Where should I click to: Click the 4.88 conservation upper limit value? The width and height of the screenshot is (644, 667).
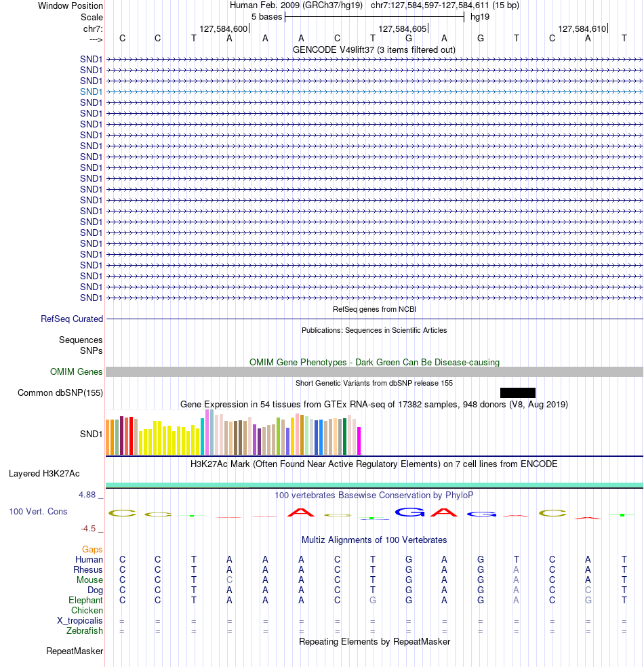[87, 495]
